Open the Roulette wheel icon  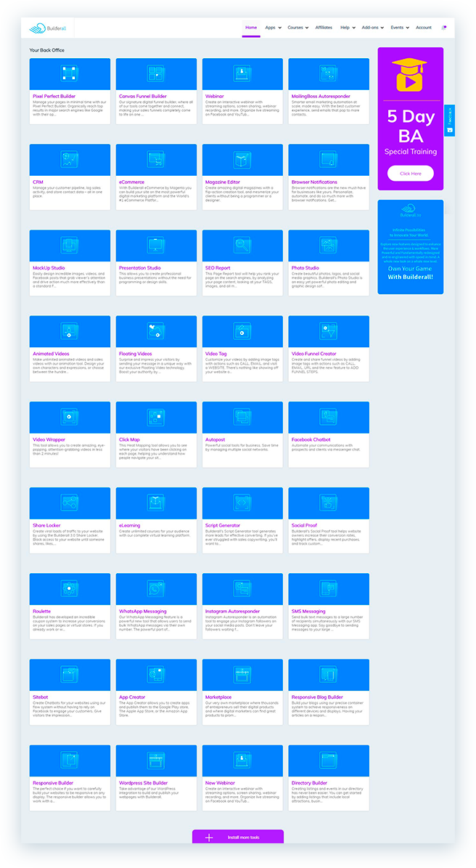(x=70, y=588)
